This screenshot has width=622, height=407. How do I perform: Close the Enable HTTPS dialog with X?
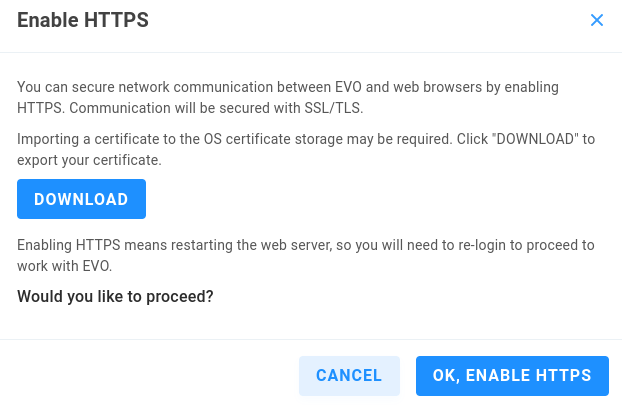(597, 20)
